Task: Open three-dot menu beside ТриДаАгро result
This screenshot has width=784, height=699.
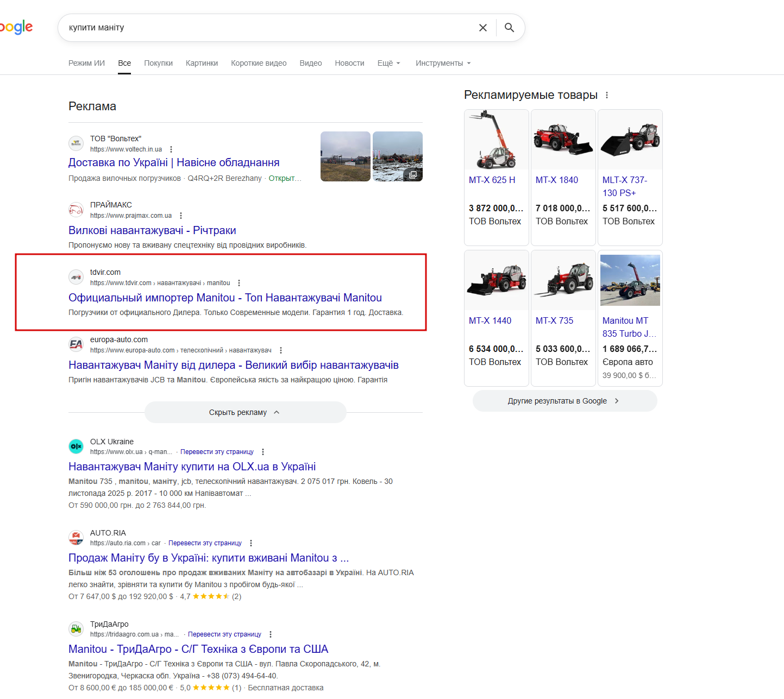Action: coord(271,634)
